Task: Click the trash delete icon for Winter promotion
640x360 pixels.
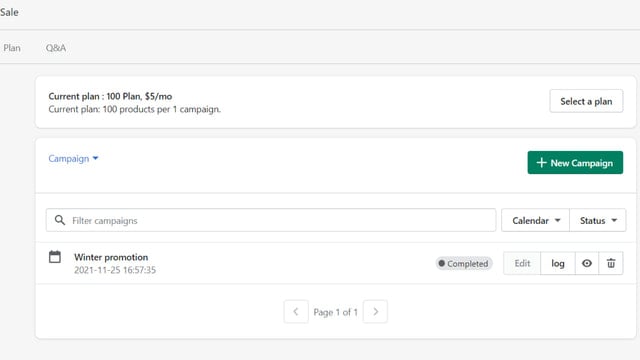Action: pyautogui.click(x=611, y=263)
